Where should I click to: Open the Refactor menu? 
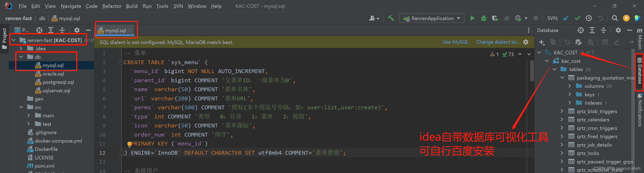112,6
